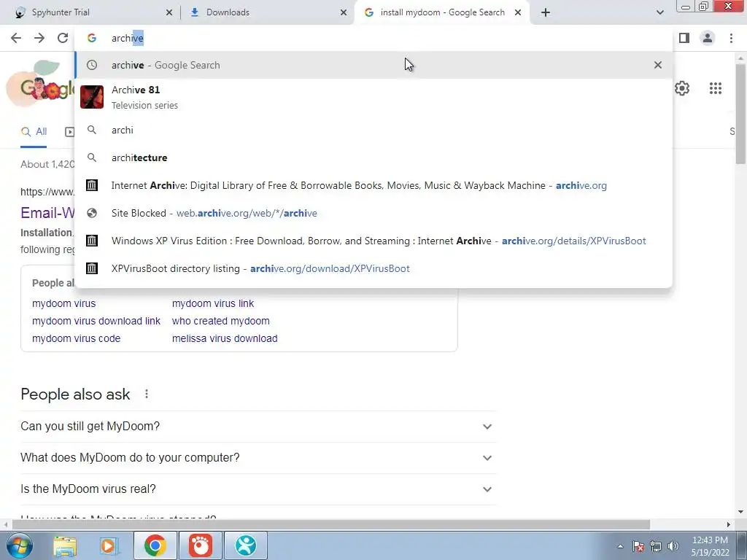747x560 pixels.
Task: Open the Chrome side panel
Action: pos(684,38)
